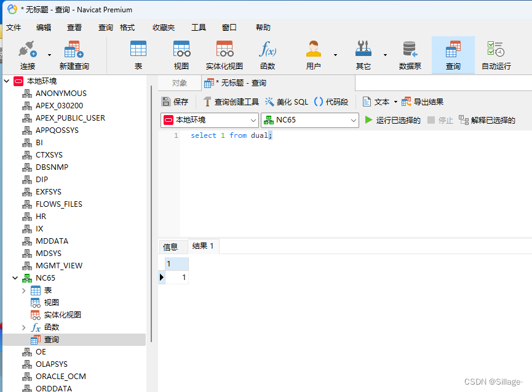Image resolution: width=532 pixels, height=392 pixels.
Task: Open dropdown arrow next to 其它
Action: [385, 55]
